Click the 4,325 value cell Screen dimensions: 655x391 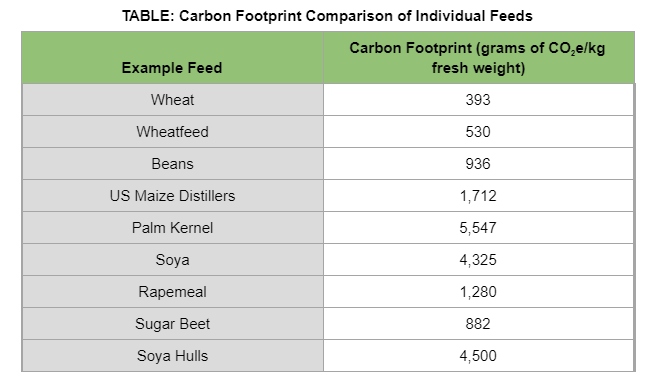tap(478, 260)
